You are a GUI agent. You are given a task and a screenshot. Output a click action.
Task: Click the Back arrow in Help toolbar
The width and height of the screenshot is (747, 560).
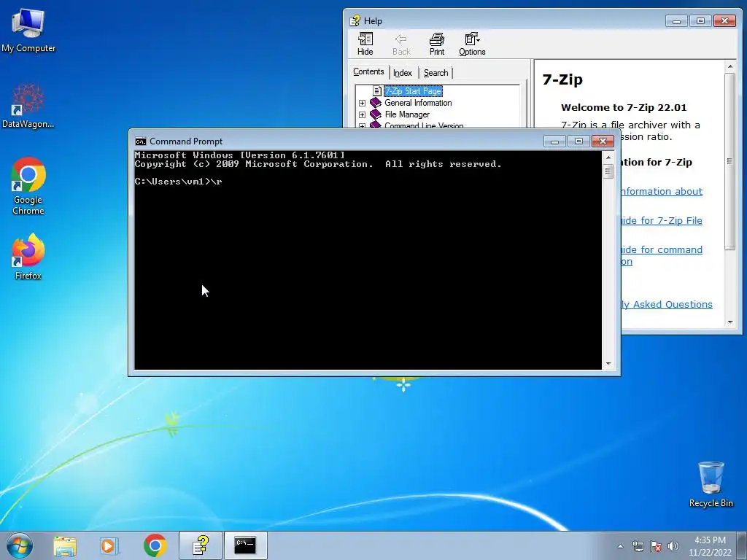click(401, 44)
